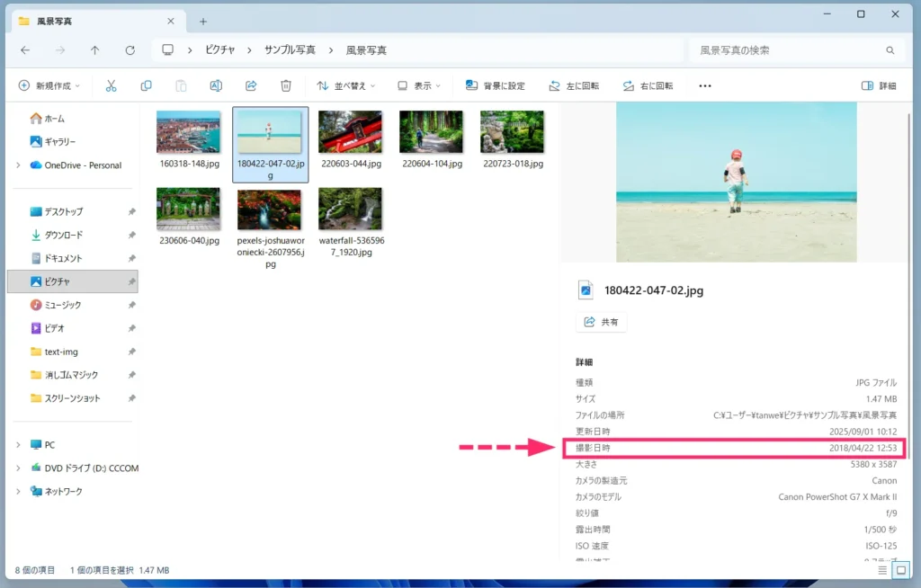
Task: Switch to large thumbnail layout via status bar icon
Action: [899, 569]
